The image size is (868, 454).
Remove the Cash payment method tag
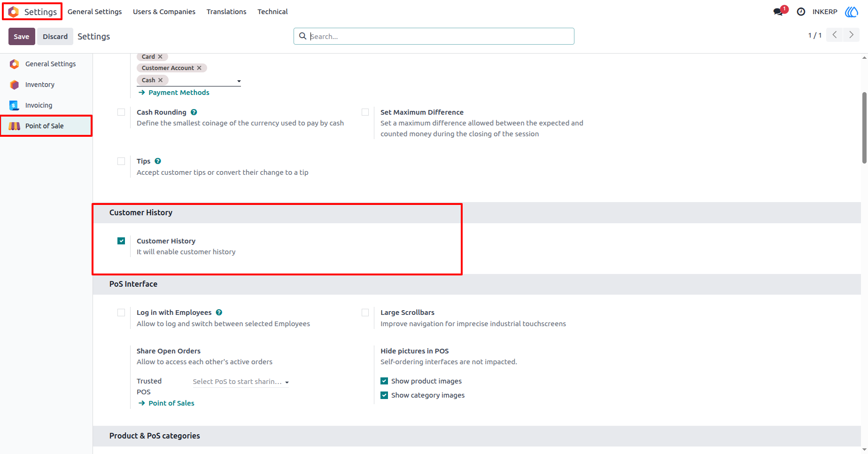[x=160, y=80]
